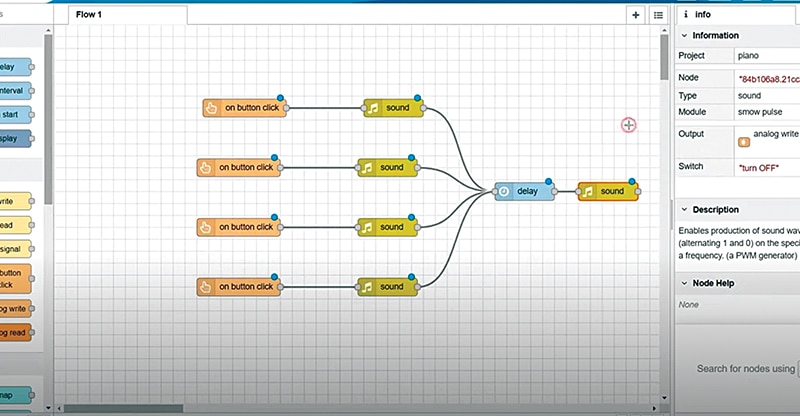The height and width of the screenshot is (416, 800).
Task: Select the log read node in the palette
Action: pos(15,333)
